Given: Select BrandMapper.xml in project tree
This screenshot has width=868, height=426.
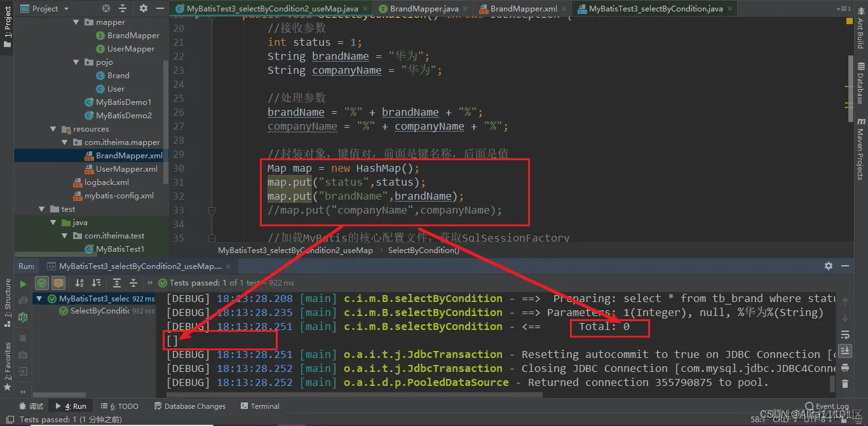Looking at the screenshot, I should tap(124, 156).
